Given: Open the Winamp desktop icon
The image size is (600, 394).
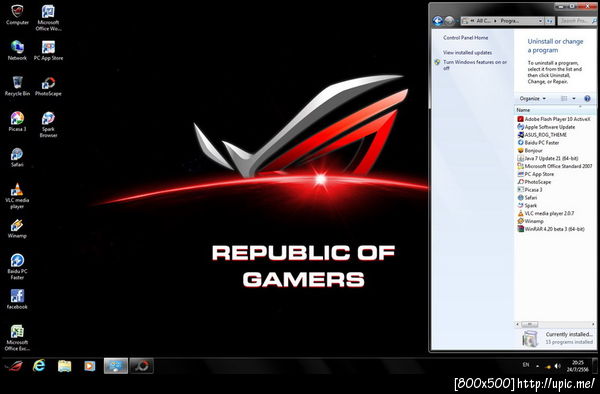Looking at the screenshot, I should click(x=17, y=228).
